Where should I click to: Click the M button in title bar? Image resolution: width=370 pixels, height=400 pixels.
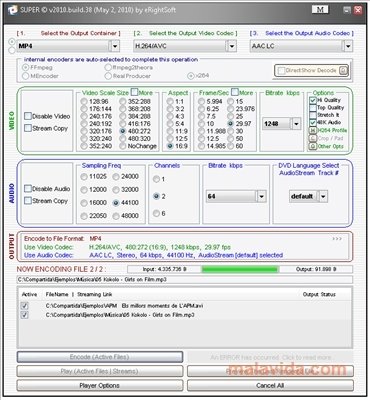pyautogui.click(x=320, y=10)
